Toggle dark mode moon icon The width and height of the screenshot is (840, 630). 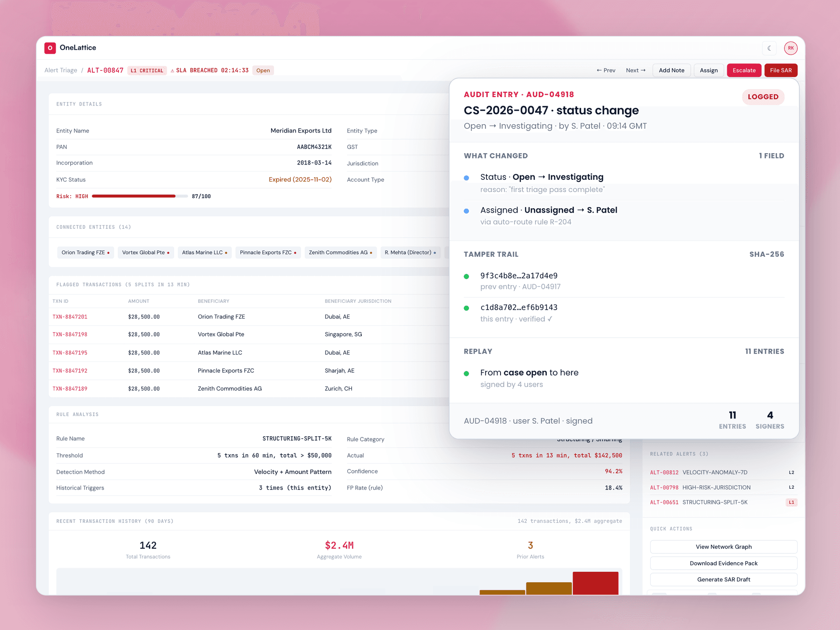pyautogui.click(x=769, y=48)
